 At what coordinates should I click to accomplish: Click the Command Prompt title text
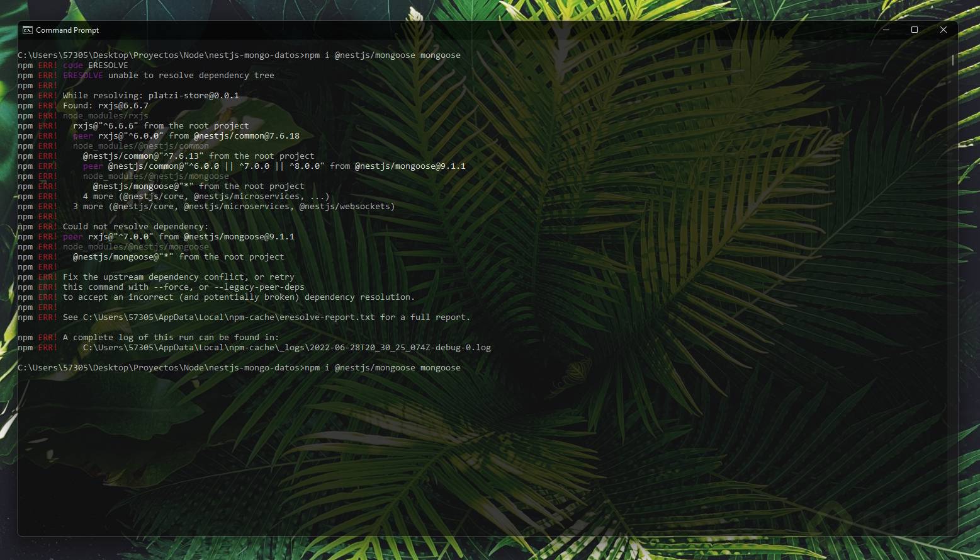(x=66, y=30)
